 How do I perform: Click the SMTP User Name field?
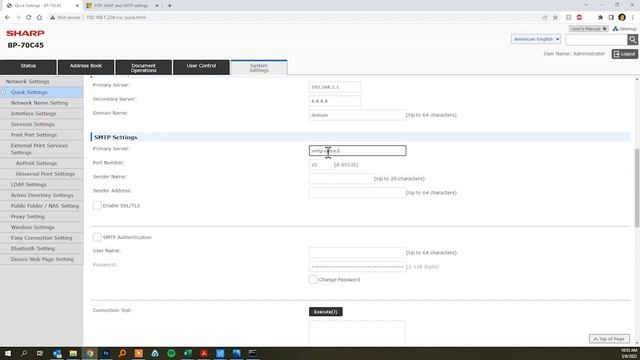(x=357, y=253)
